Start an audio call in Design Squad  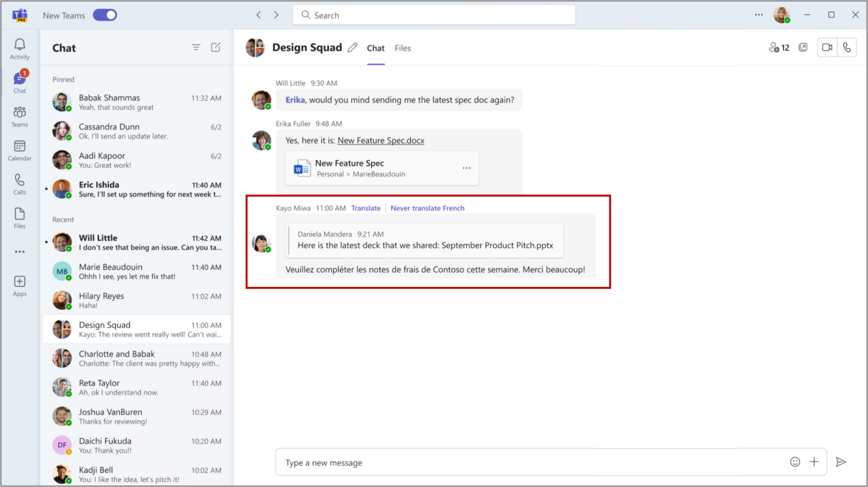847,47
